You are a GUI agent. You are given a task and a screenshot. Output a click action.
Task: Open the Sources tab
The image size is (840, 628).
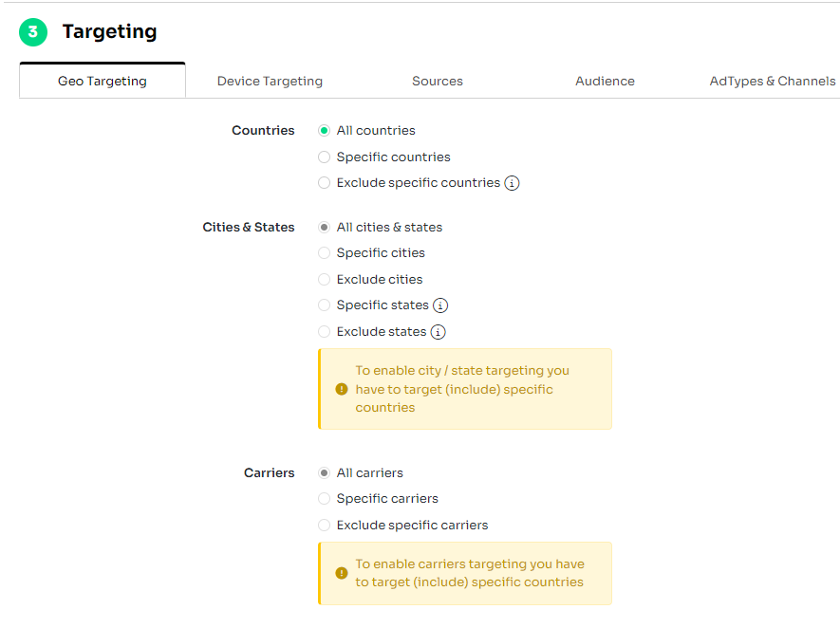(x=438, y=81)
